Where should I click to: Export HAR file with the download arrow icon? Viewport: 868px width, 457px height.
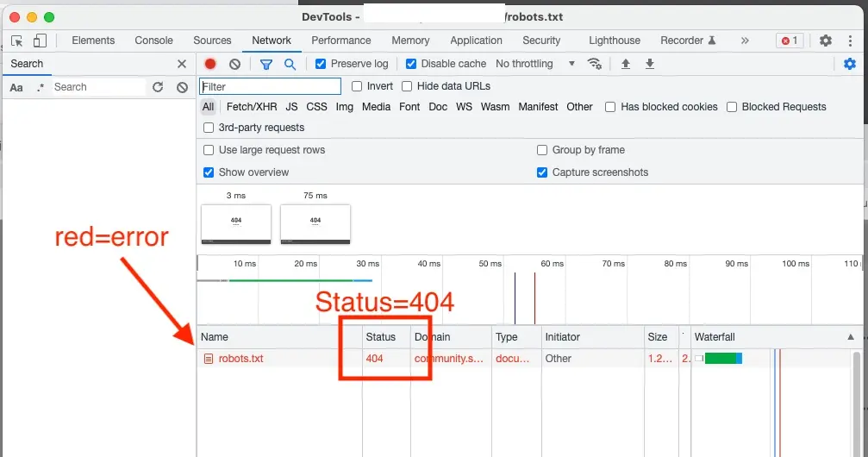650,64
